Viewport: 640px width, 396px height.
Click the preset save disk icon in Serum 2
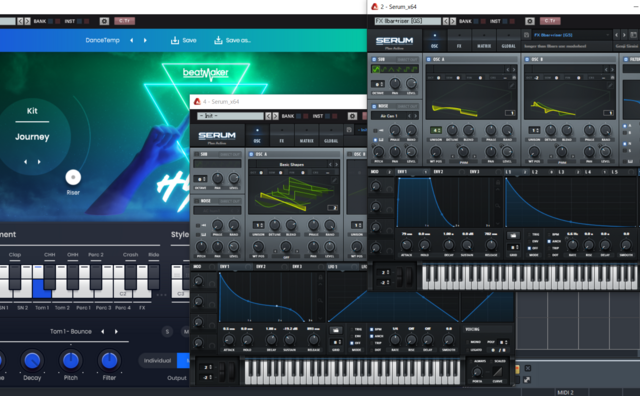coord(526,35)
